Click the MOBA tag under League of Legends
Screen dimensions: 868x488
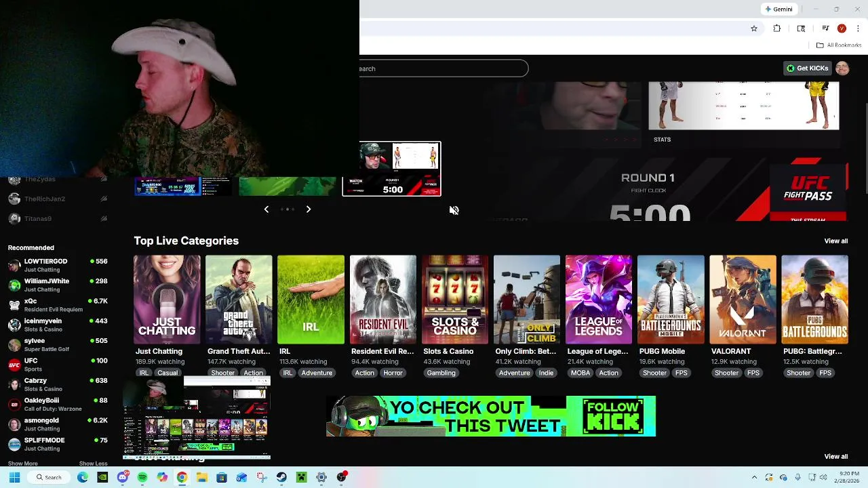pos(580,373)
